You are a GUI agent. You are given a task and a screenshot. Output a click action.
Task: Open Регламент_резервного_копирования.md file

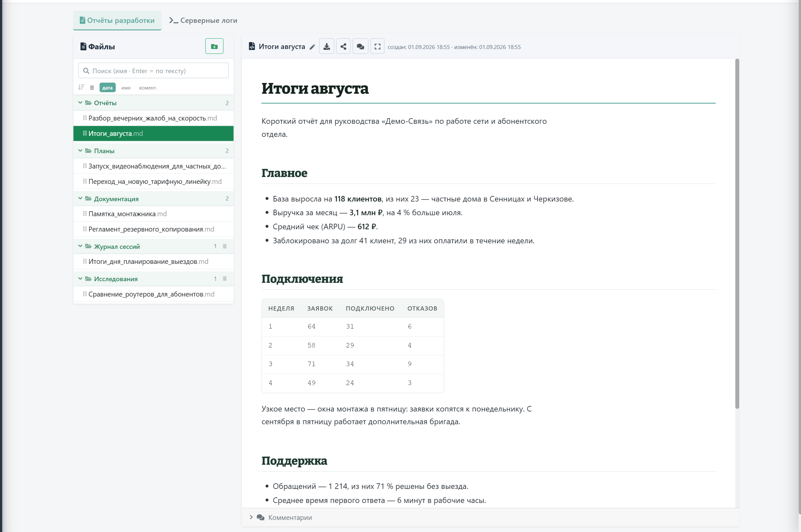point(154,229)
